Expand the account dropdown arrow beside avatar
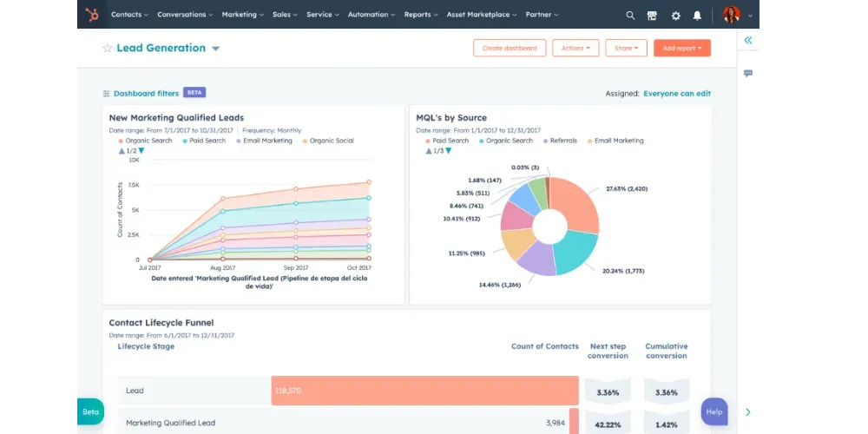Viewport: 868px width, 434px height. [750, 16]
